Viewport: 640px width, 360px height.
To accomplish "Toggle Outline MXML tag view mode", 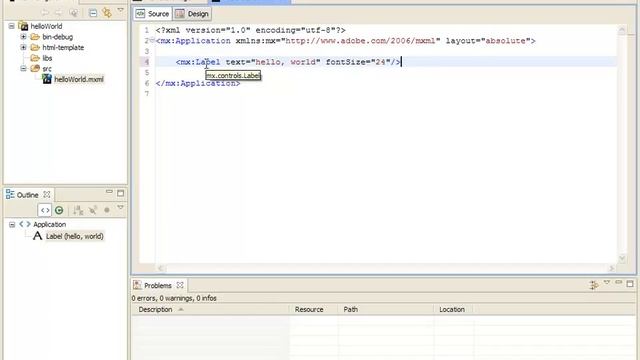I will point(45,210).
